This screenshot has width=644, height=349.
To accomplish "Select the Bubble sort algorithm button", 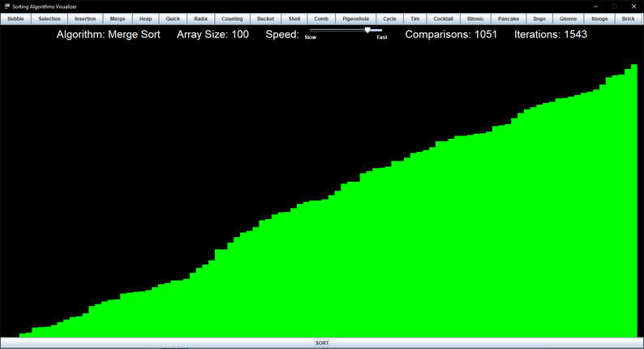I will pyautogui.click(x=15, y=19).
